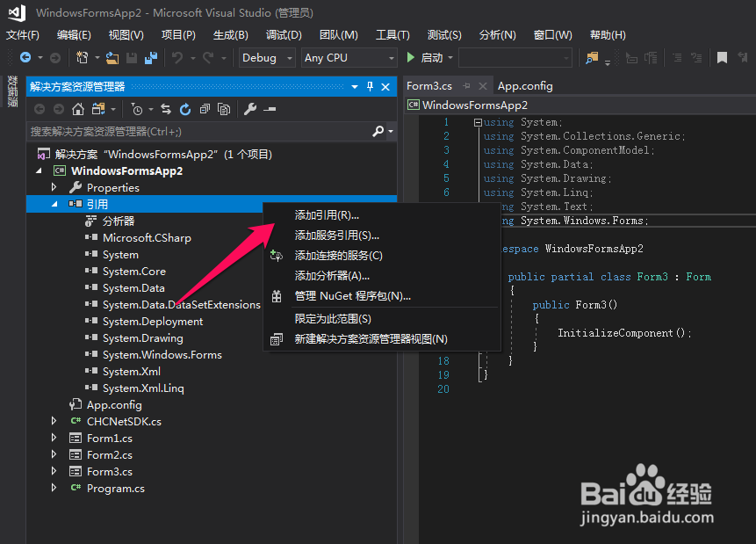Open the 文件(F) menu
Image resolution: width=756 pixels, height=544 pixels.
pyautogui.click(x=23, y=35)
